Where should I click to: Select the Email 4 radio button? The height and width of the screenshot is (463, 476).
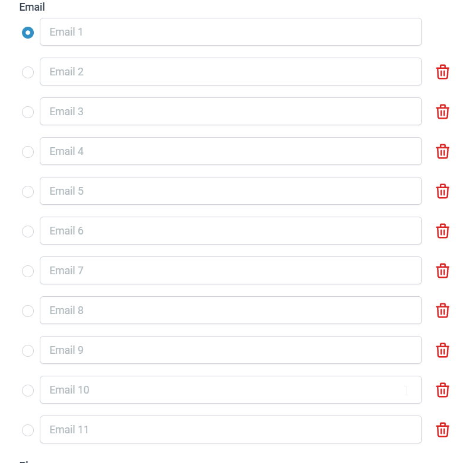click(28, 152)
